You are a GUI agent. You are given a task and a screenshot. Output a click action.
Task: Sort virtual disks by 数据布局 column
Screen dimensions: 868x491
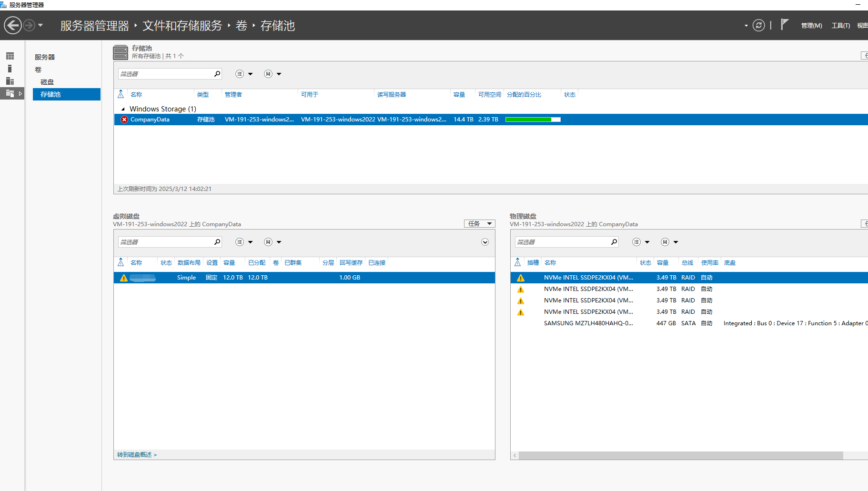[189, 263]
